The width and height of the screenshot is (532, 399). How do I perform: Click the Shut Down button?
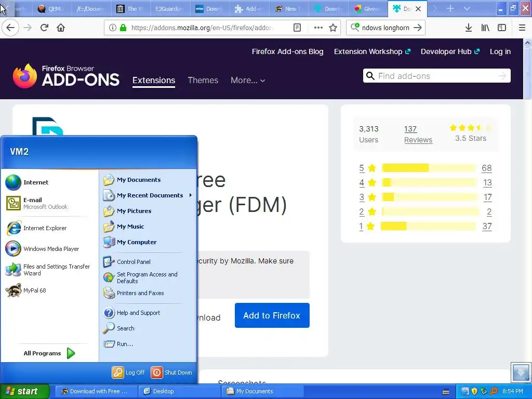coord(171,372)
